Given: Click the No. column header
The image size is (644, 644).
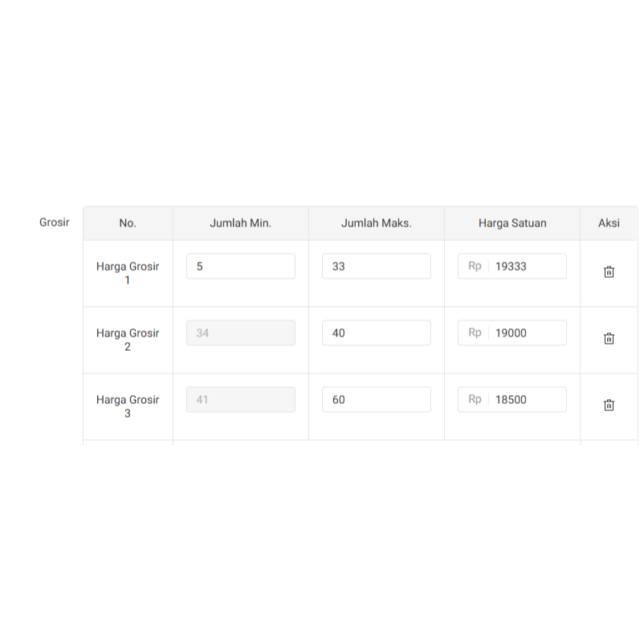Looking at the screenshot, I should click(128, 223).
